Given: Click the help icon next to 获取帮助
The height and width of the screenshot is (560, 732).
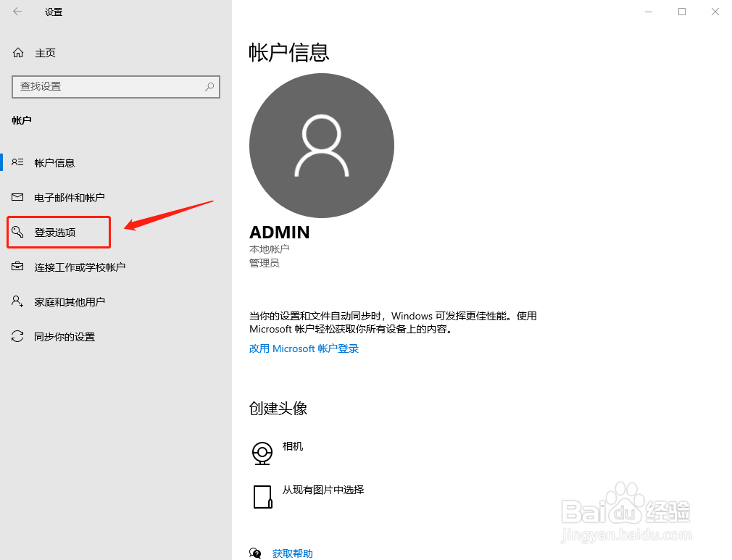Looking at the screenshot, I should coord(255,553).
